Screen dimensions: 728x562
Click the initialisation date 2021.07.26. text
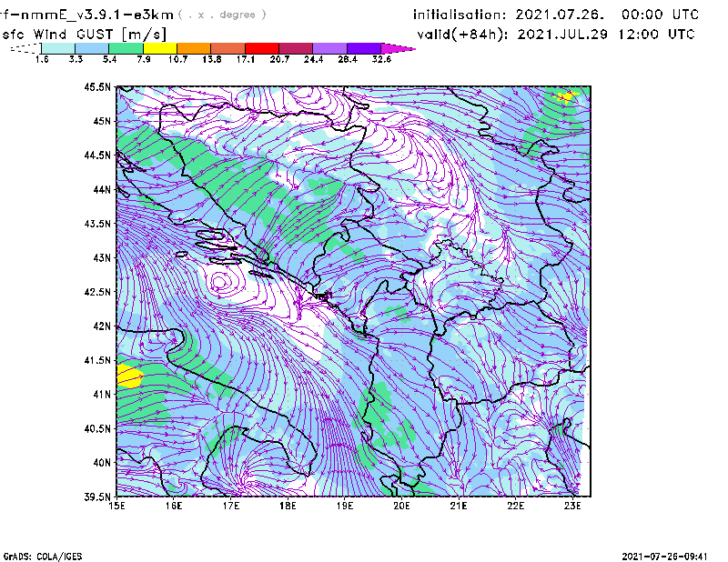560,15
